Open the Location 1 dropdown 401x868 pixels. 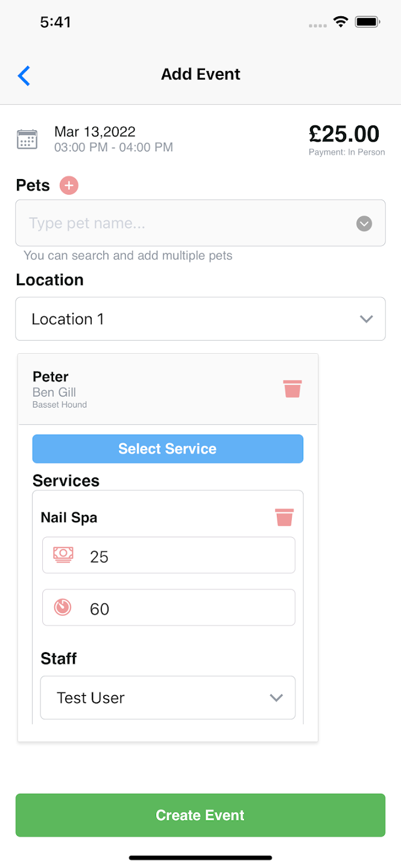tap(366, 319)
